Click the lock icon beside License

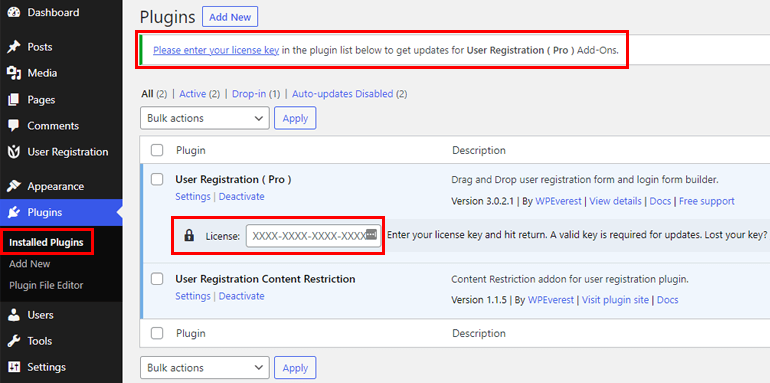pos(189,236)
